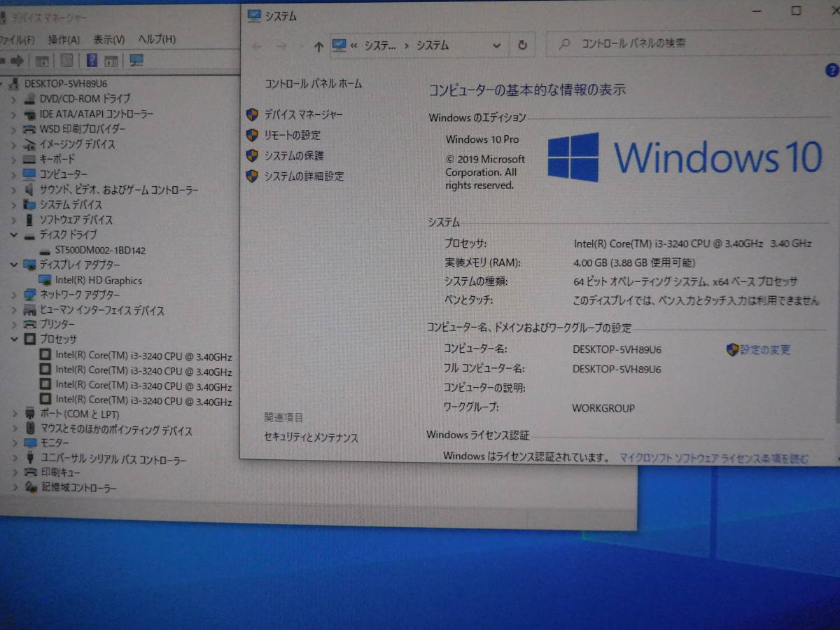Open the 表示(V) menu in Device Manager
The image size is (840, 630).
(x=108, y=39)
